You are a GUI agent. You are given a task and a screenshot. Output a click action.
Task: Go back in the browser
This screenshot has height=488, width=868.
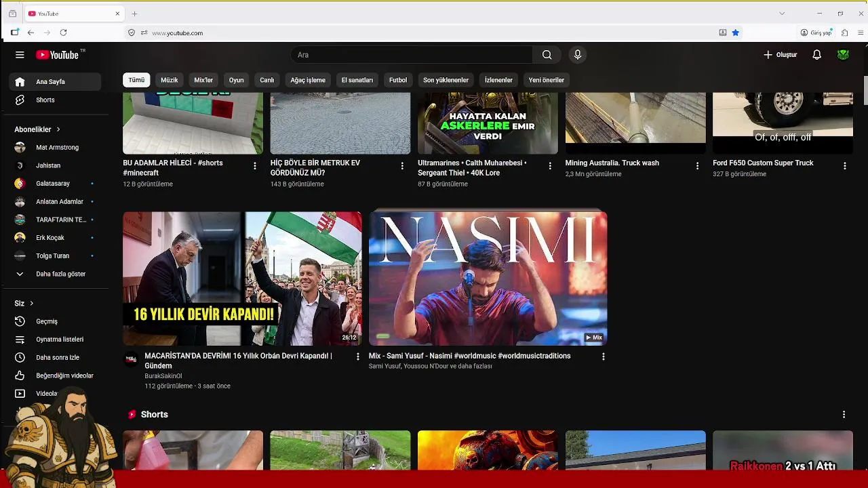click(31, 33)
